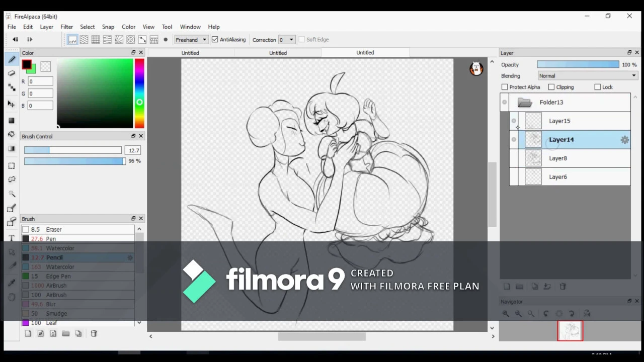This screenshot has height=362, width=644.
Task: Select Layer8 in the layer list
Action: [x=570, y=158]
